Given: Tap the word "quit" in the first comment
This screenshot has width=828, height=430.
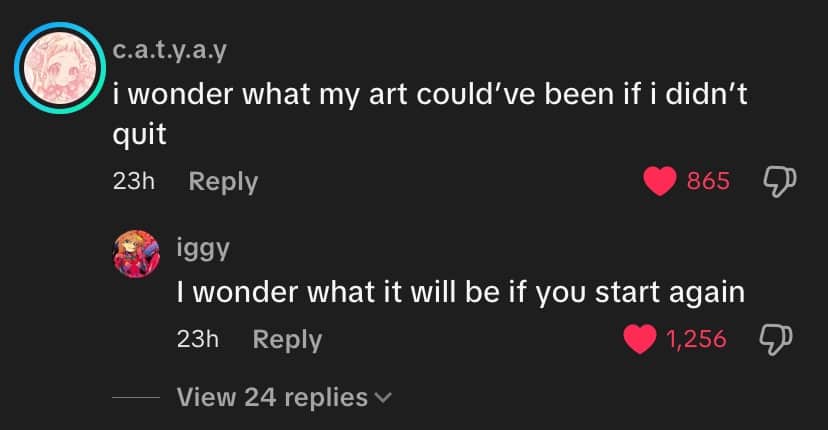Looking at the screenshot, I should (138, 135).
